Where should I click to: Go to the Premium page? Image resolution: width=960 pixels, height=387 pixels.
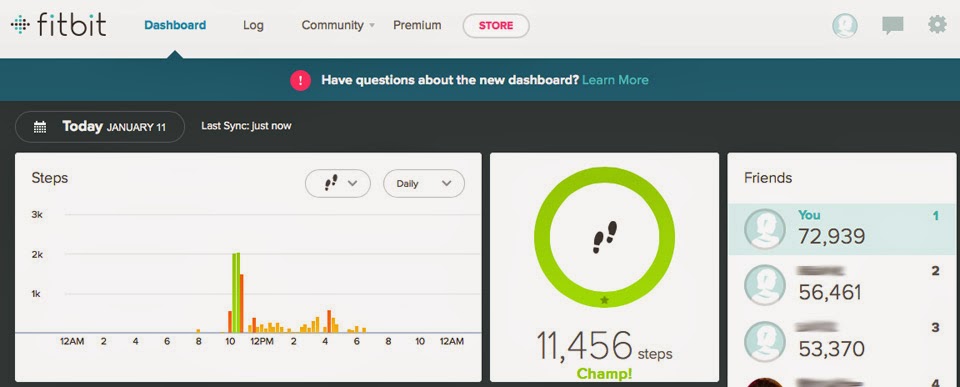click(x=417, y=26)
